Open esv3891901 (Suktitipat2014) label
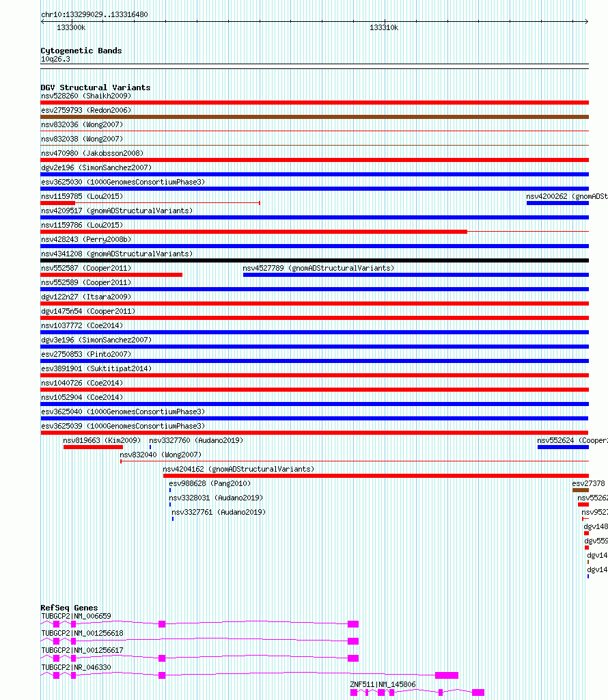Viewport: 608px width, 700px height. pos(96,368)
